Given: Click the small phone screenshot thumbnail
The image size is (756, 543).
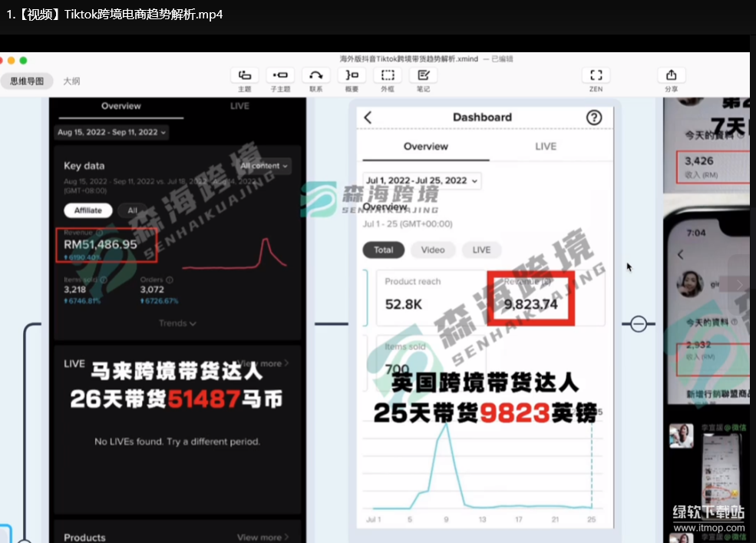Looking at the screenshot, I should pyautogui.click(x=721, y=469).
